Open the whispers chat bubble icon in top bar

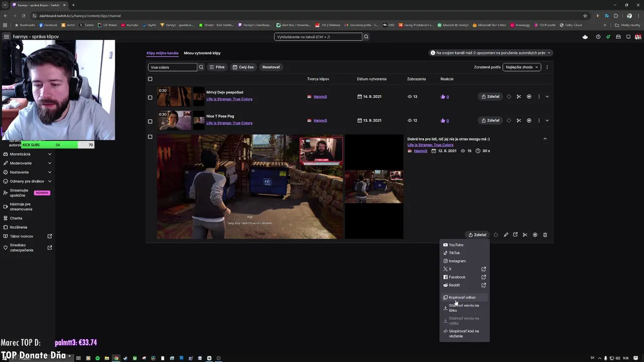tap(628, 37)
